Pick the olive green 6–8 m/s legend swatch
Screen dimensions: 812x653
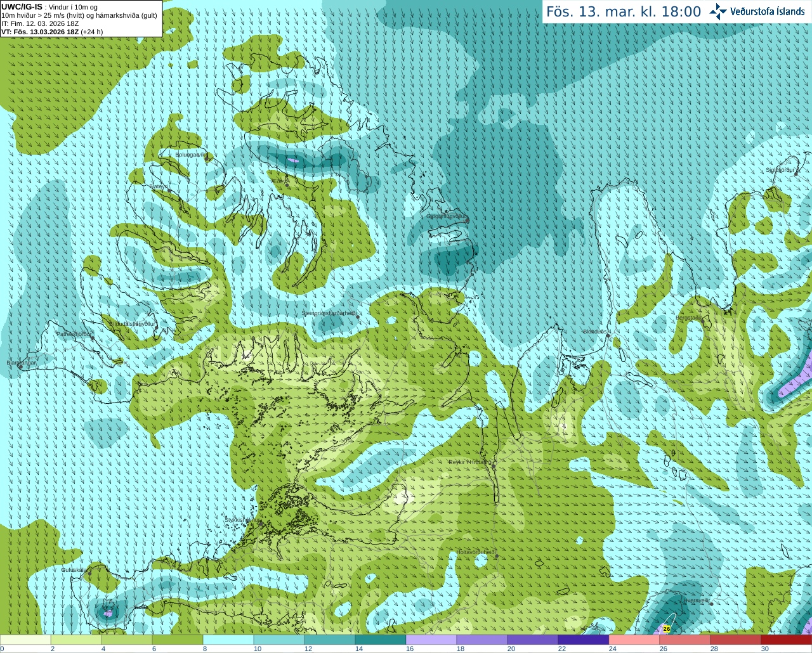pos(178,640)
